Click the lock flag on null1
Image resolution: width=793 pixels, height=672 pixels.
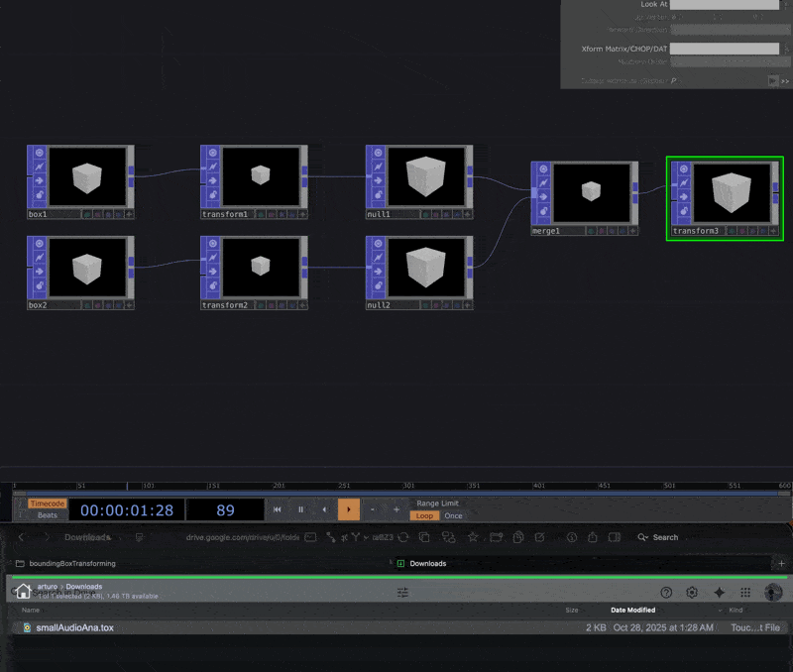pyautogui.click(x=376, y=196)
